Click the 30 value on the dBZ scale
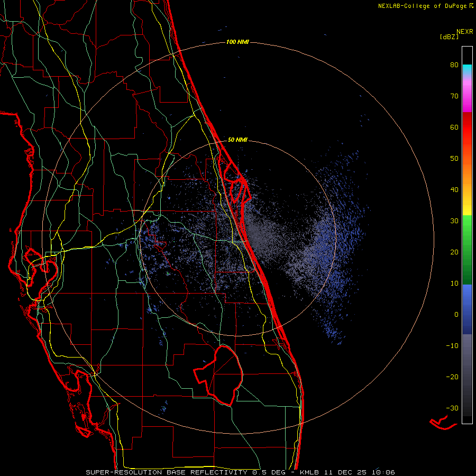 click(x=454, y=221)
